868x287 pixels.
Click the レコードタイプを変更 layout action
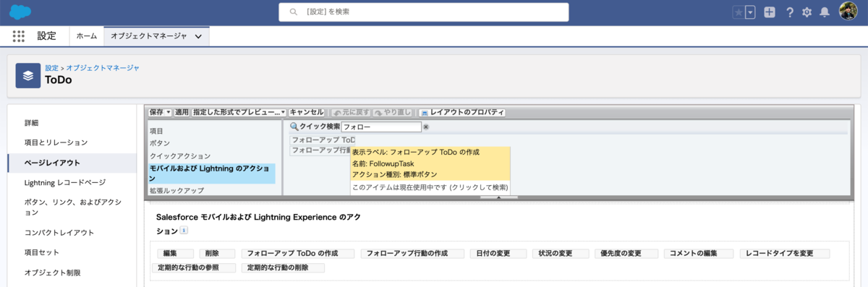click(x=784, y=254)
